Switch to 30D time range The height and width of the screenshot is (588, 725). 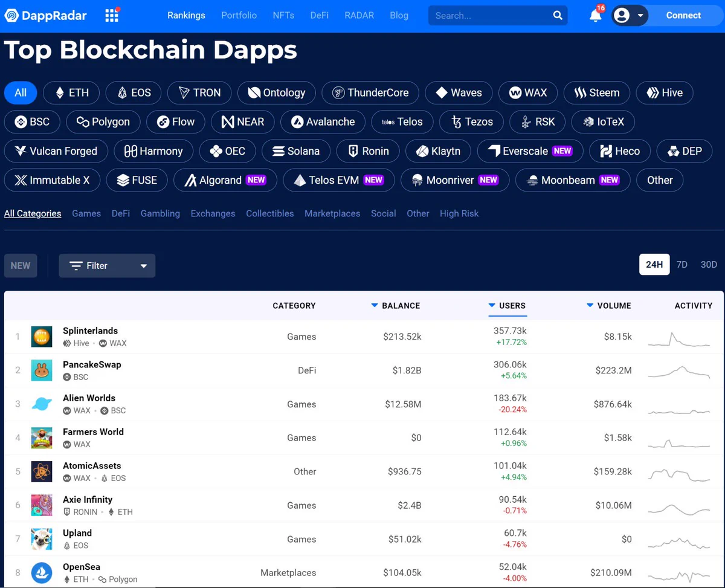[x=709, y=265]
